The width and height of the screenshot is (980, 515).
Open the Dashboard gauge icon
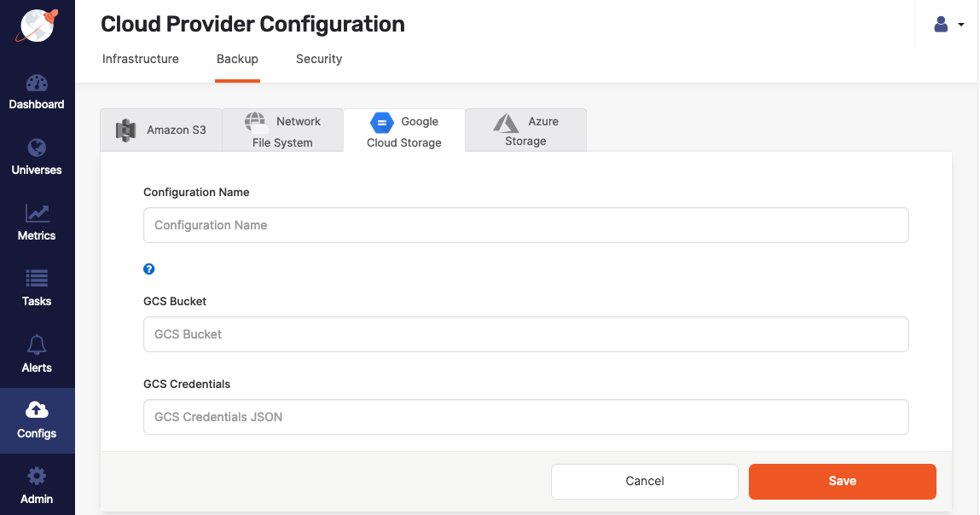tap(37, 84)
